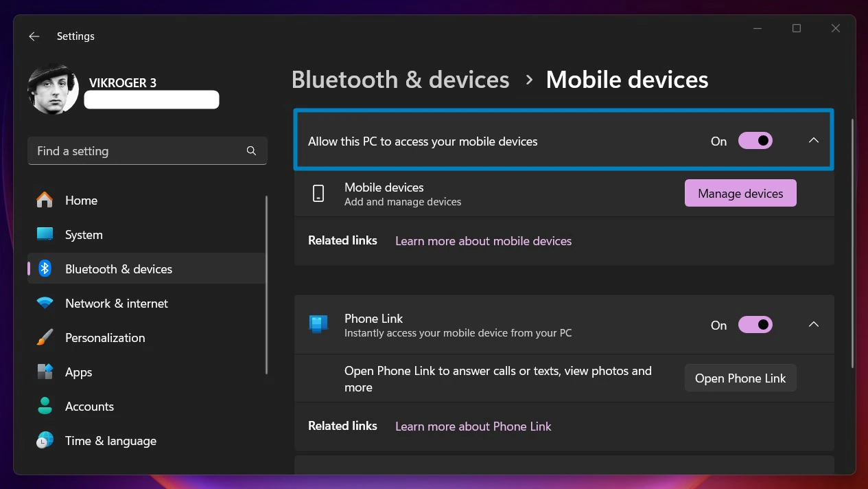Open Learn more about Phone Link
This screenshot has width=868, height=489.
coord(473,427)
